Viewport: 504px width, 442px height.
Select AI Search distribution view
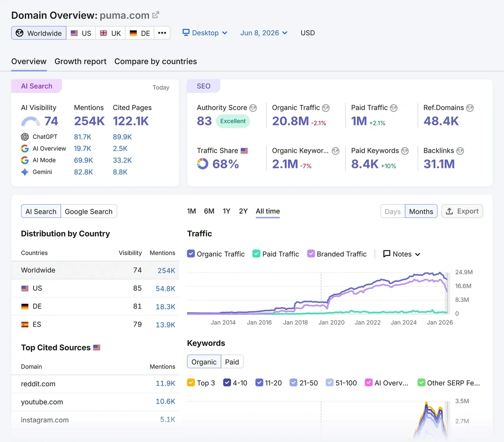41,212
